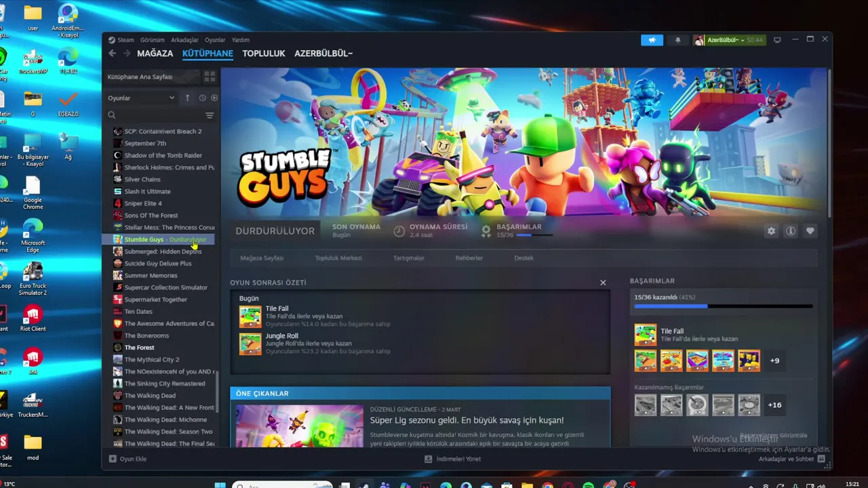The width and height of the screenshot is (868, 488).
Task: Click the Jungle Roll achievement icon in summary
Action: [250, 344]
